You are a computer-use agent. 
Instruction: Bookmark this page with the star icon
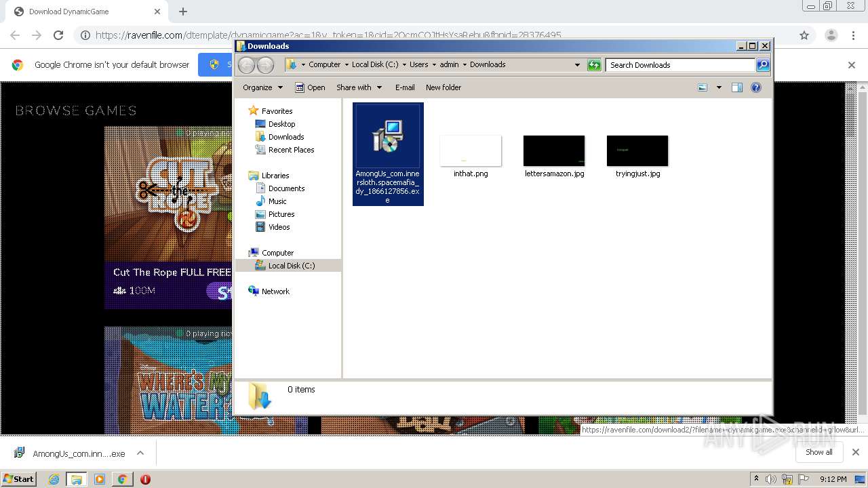click(804, 35)
